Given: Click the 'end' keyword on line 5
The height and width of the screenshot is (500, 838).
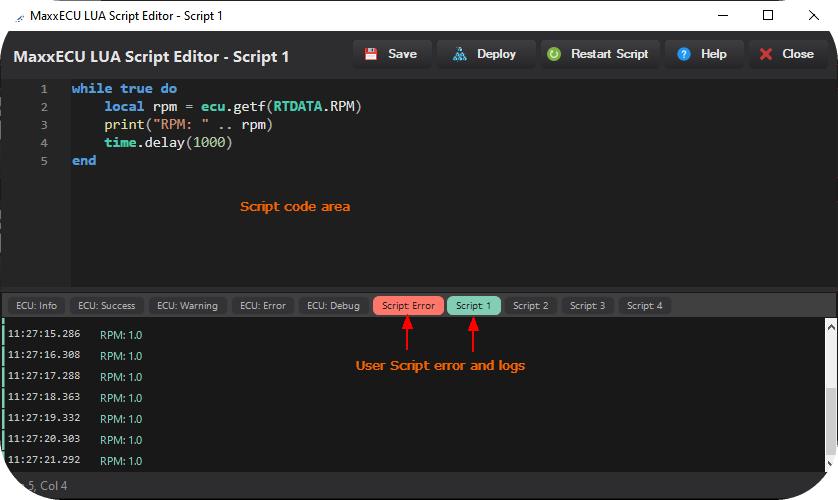Looking at the screenshot, I should (x=84, y=161).
